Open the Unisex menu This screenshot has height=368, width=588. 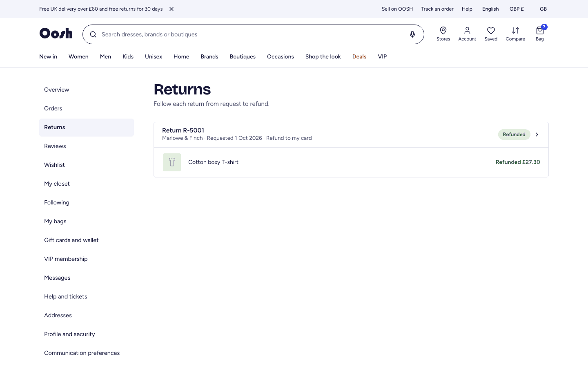pyautogui.click(x=154, y=57)
